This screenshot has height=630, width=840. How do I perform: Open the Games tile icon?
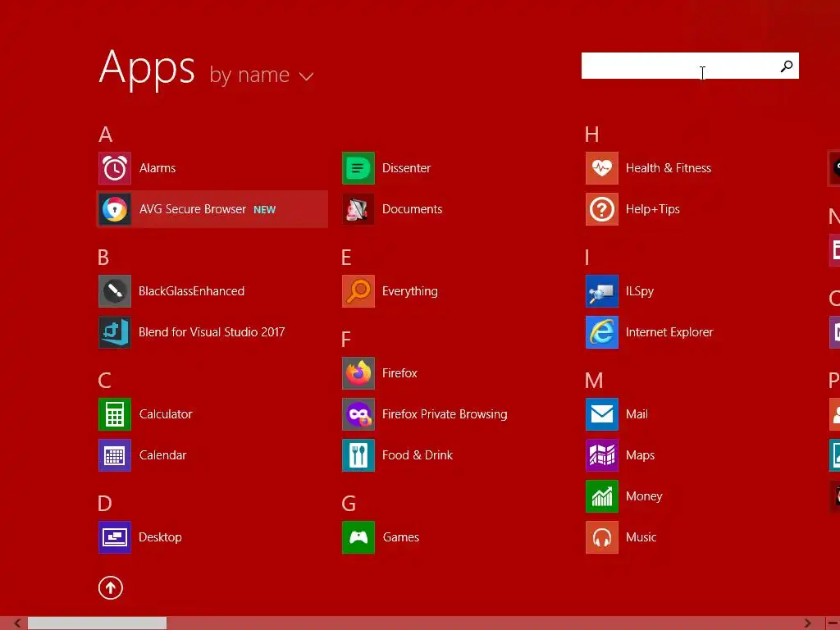pyautogui.click(x=358, y=537)
